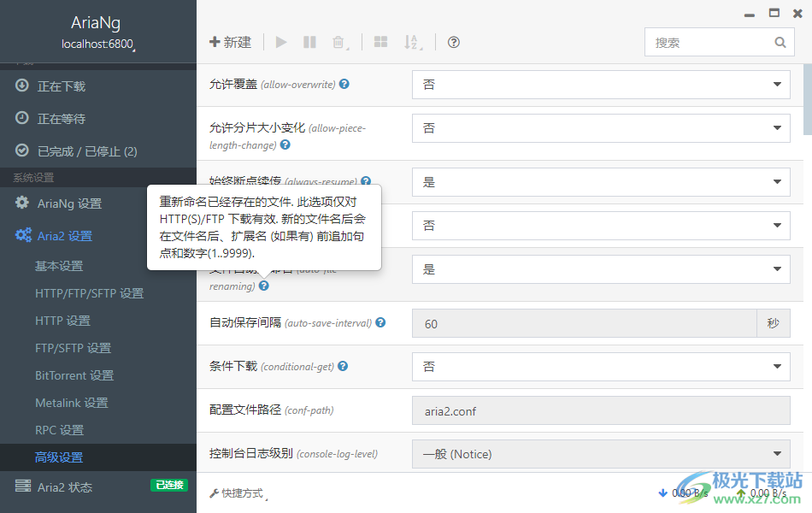Open the trash delete menu icon
This screenshot has height=513, width=812.
point(339,42)
